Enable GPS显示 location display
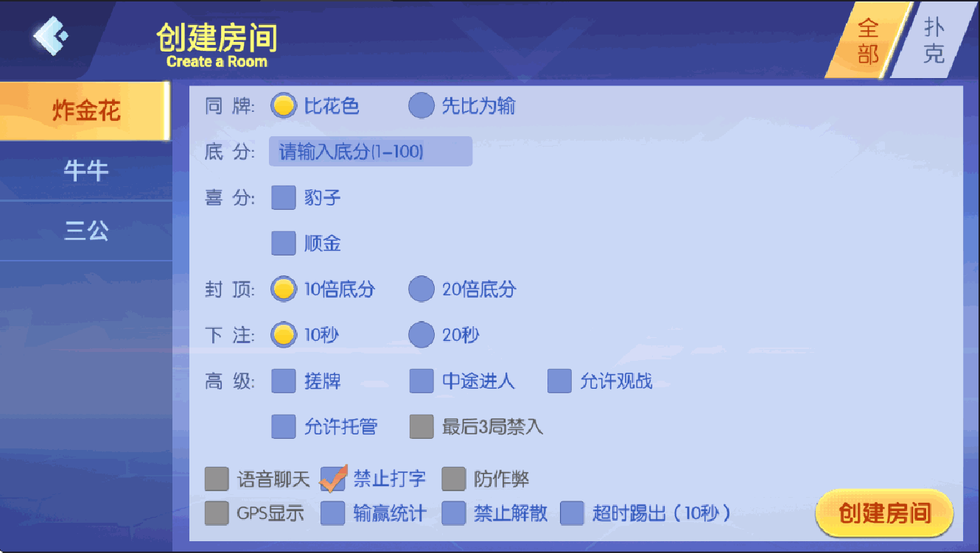 point(217,513)
